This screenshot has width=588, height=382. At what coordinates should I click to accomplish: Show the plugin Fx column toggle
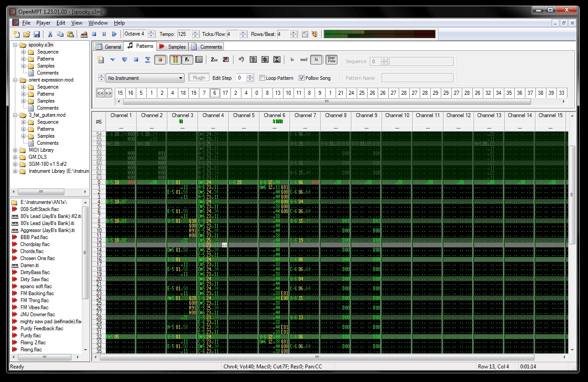click(x=187, y=60)
